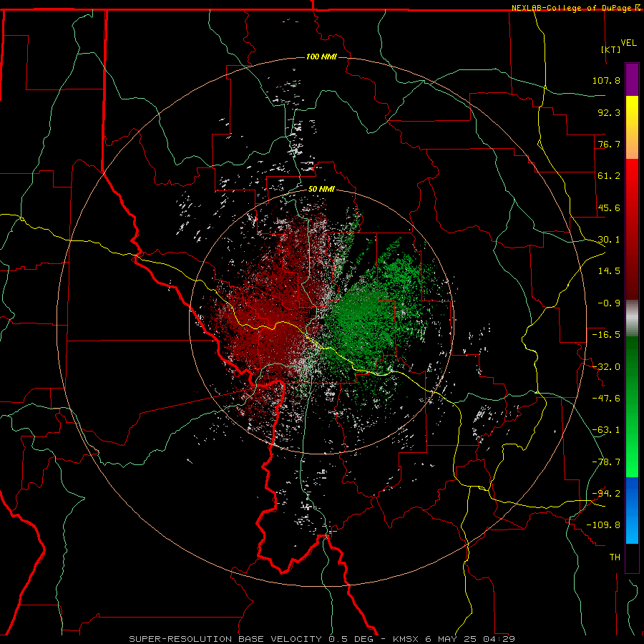This screenshot has width=644, height=644.
Task: Select the 14.5 legend value
Action: [x=609, y=271]
